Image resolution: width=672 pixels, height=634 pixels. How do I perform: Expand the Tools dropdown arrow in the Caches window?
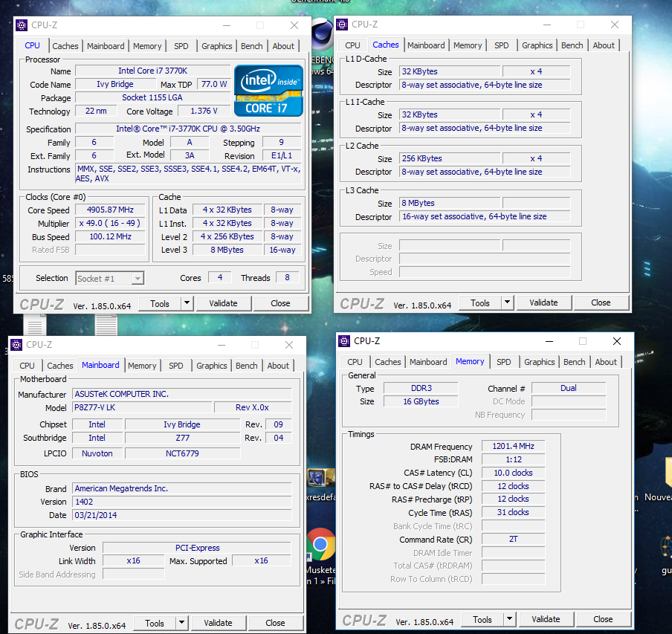point(508,303)
